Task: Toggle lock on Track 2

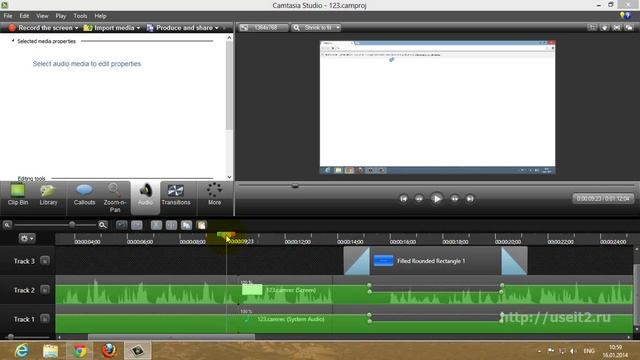Action: coord(45,290)
